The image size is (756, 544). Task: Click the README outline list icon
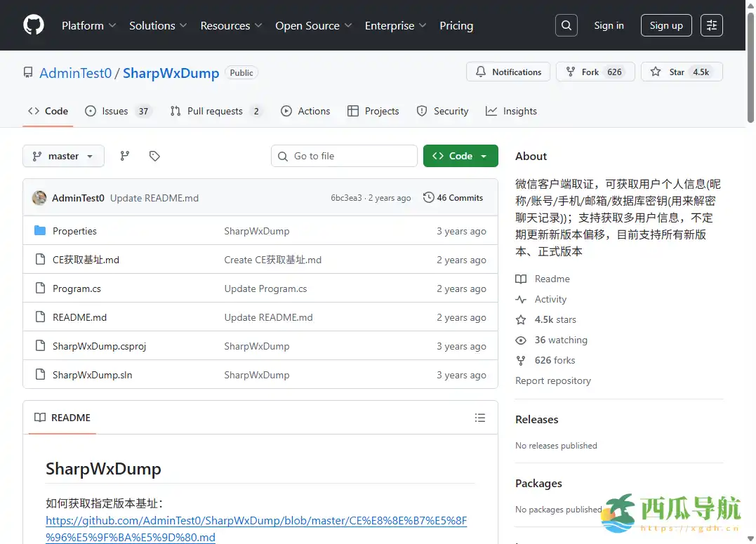pos(480,417)
